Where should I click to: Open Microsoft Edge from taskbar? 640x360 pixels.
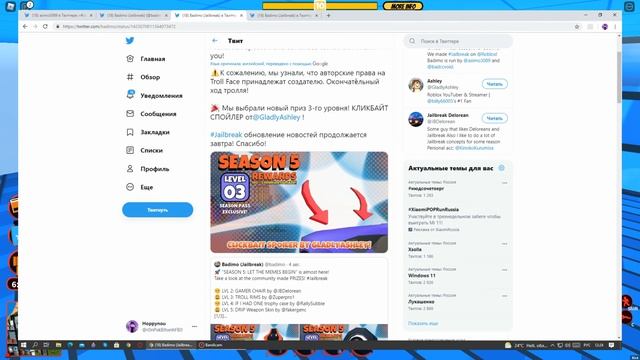coord(70,345)
